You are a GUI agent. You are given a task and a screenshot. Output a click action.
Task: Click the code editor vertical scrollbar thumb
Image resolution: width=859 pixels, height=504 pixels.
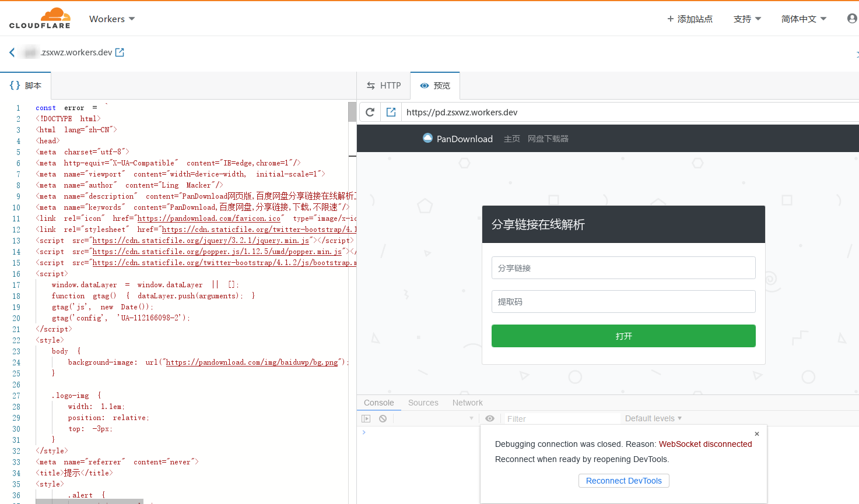(x=352, y=112)
